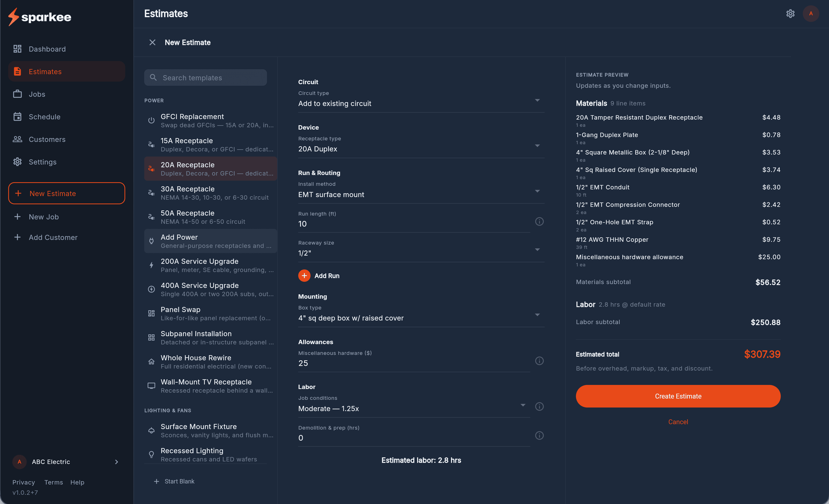The image size is (829, 504).
Task: Open Settings from sidebar
Action: tap(67, 162)
